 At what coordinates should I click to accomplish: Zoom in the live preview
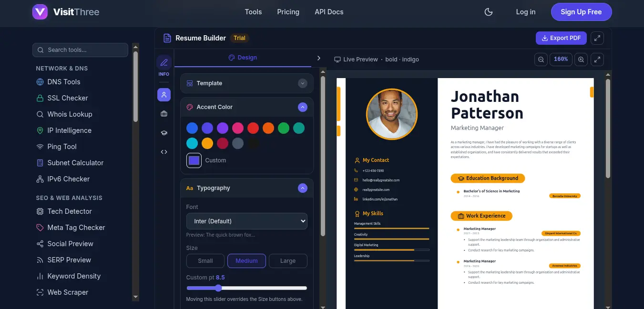[x=581, y=60]
